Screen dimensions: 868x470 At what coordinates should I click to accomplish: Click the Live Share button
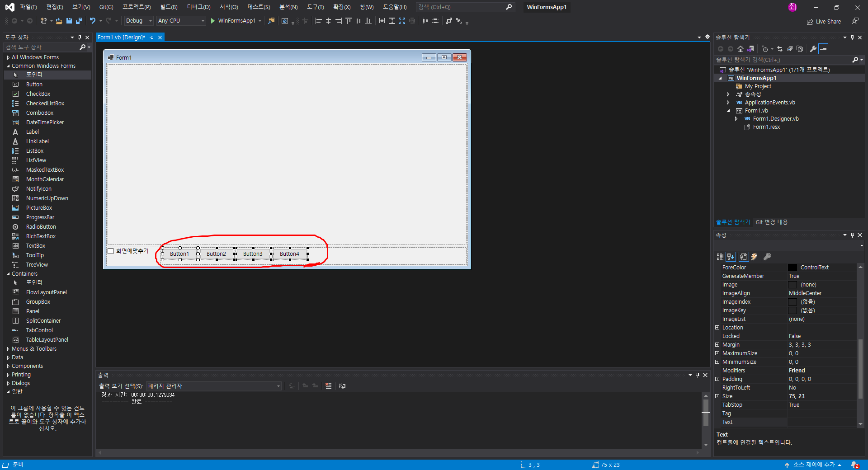click(x=824, y=22)
